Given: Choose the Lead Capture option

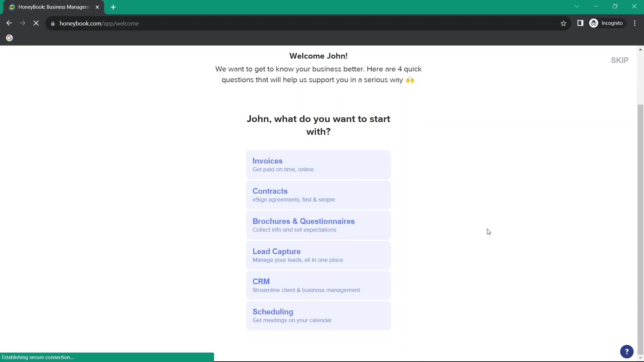Looking at the screenshot, I should click(x=318, y=255).
